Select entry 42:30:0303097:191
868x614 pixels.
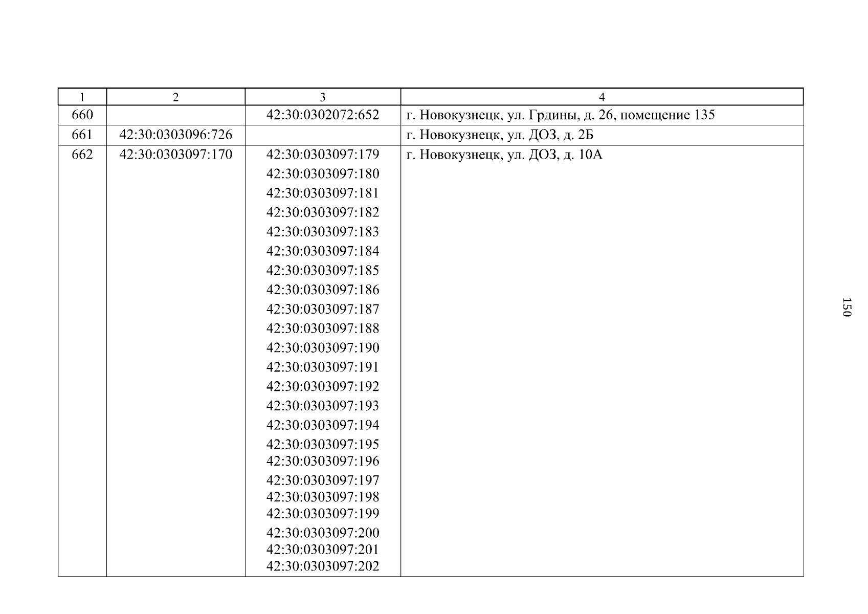(x=323, y=367)
